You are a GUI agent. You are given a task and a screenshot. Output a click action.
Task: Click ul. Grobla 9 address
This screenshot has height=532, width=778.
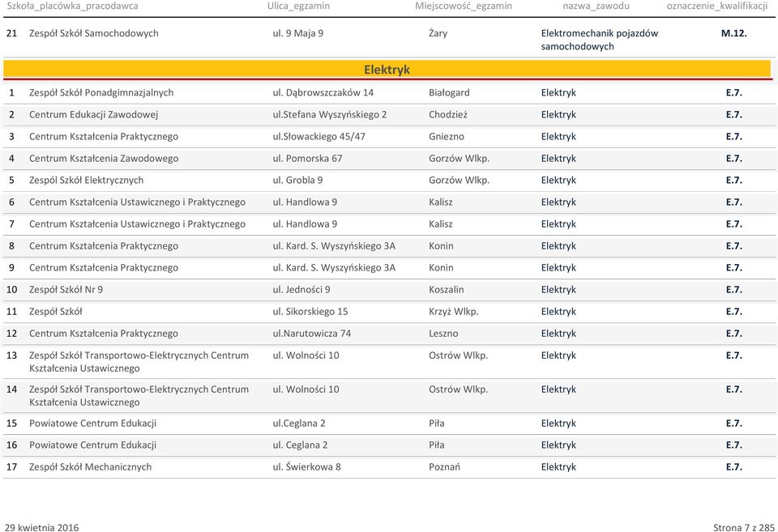(x=297, y=180)
